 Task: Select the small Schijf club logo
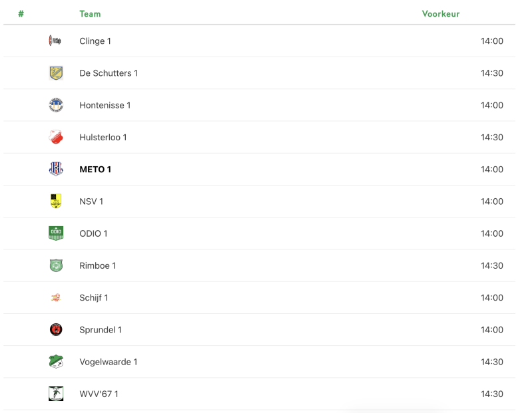(56, 298)
